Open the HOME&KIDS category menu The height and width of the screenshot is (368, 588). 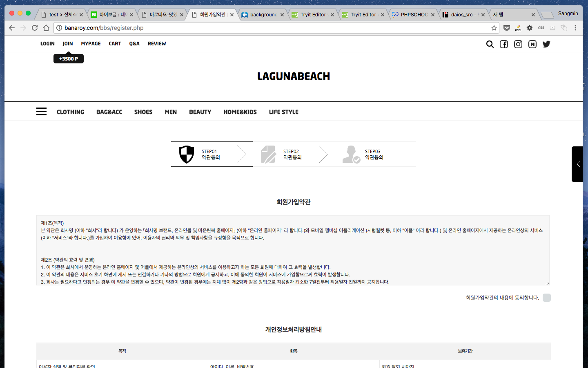pyautogui.click(x=240, y=112)
